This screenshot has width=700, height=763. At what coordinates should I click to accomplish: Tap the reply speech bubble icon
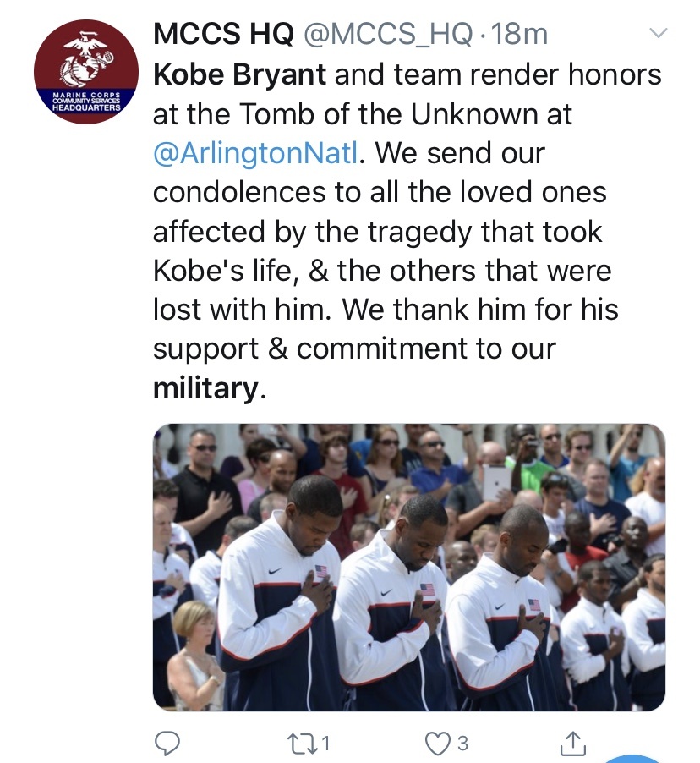click(x=167, y=744)
